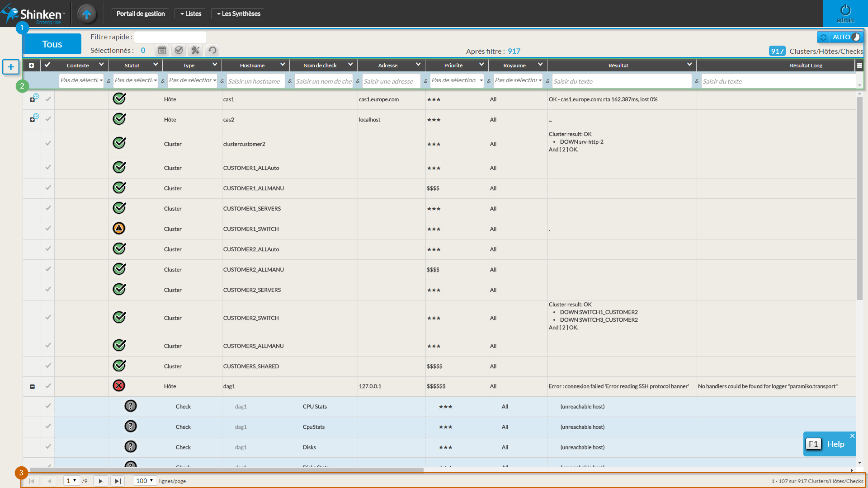Viewport: 868px width, 488px height.
Task: Select the checkbox for row cas1
Action: (48, 99)
